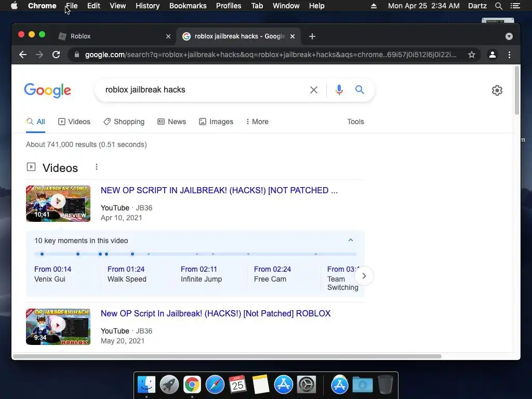
Task: Open Launchpad from the Dock
Action: pos(169,385)
